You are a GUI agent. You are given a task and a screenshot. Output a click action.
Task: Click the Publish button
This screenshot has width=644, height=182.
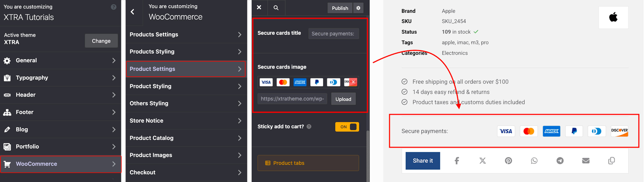[x=340, y=8]
